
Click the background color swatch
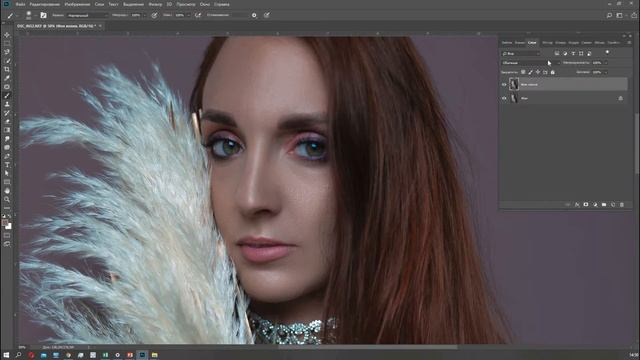[9, 226]
